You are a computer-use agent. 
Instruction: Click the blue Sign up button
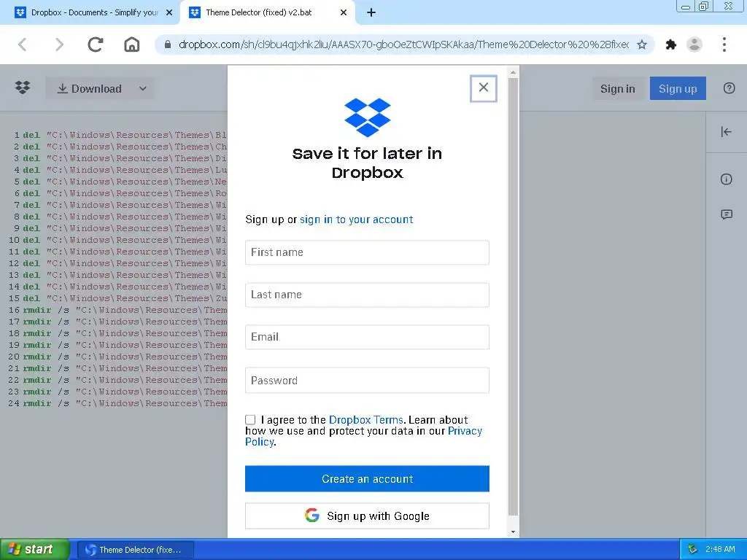pos(678,88)
